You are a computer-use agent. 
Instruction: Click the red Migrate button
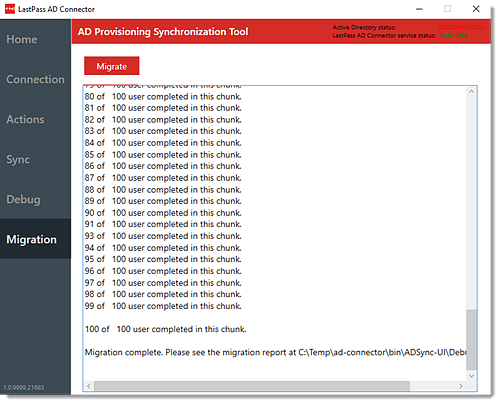(x=111, y=66)
